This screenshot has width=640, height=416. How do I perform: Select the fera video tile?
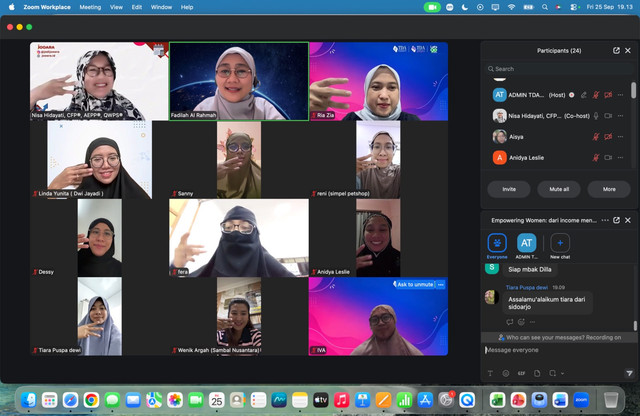pyautogui.click(x=239, y=238)
